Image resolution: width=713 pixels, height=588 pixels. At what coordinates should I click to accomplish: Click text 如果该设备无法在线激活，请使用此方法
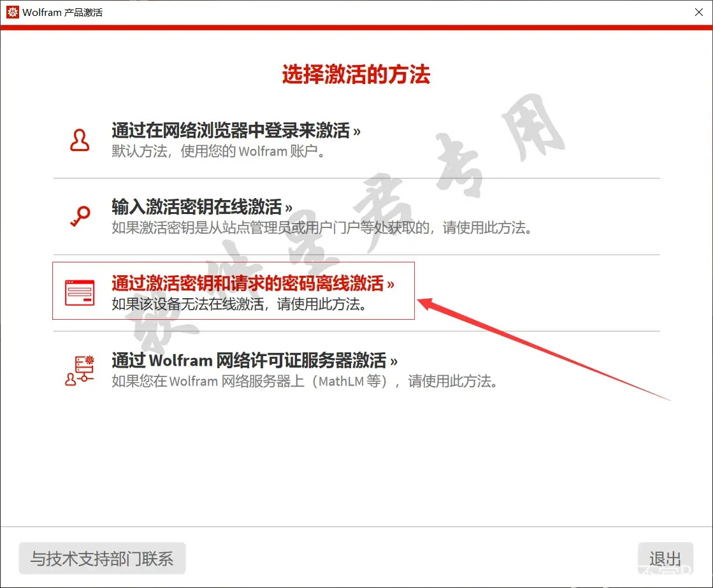pos(239,304)
